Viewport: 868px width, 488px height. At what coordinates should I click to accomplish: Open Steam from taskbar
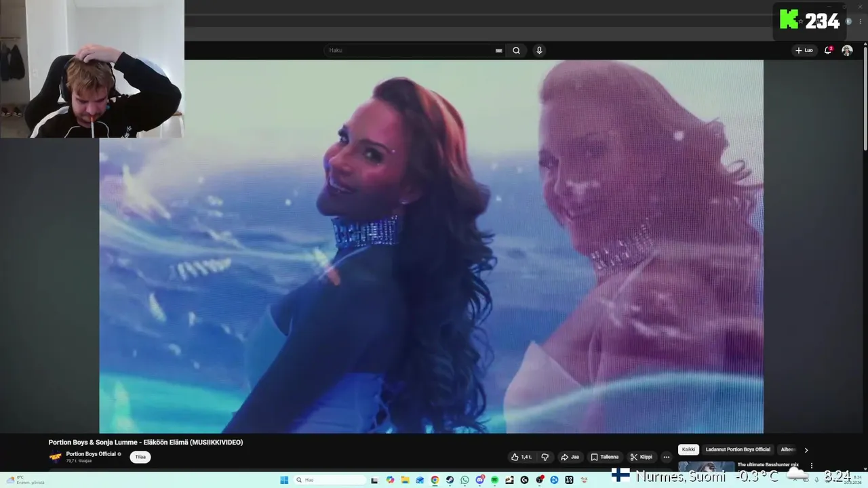coord(450,480)
